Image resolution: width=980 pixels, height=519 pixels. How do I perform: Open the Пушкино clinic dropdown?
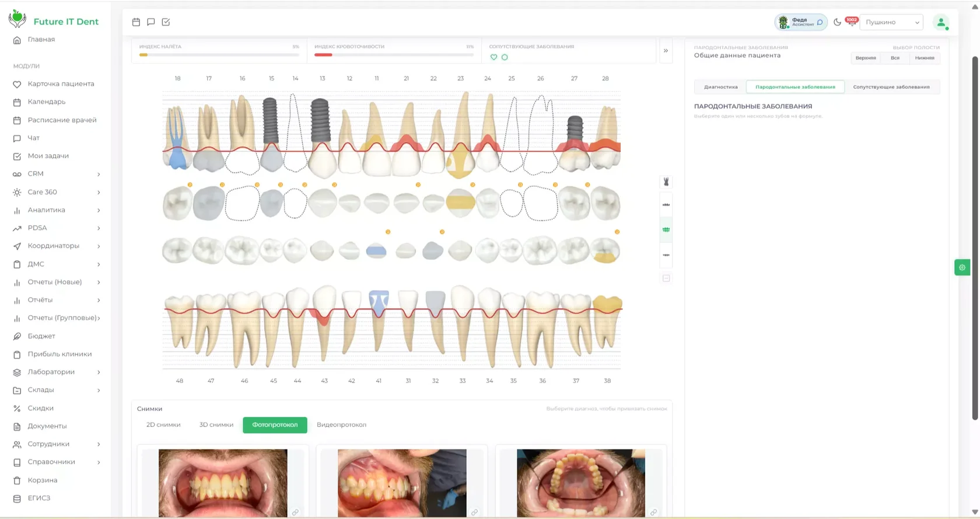pyautogui.click(x=891, y=22)
